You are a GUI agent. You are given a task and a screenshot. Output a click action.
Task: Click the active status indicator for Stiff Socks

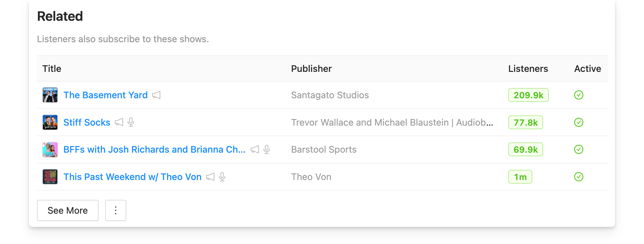[579, 123]
